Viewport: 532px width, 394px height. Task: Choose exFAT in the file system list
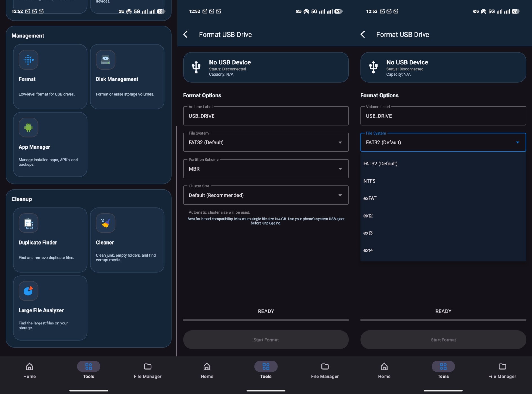coord(370,198)
